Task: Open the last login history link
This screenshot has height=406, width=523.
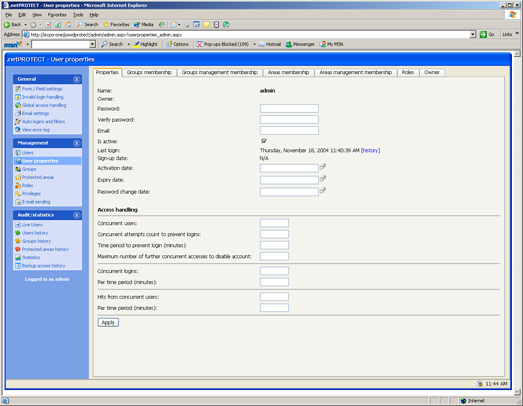Action: 370,150
